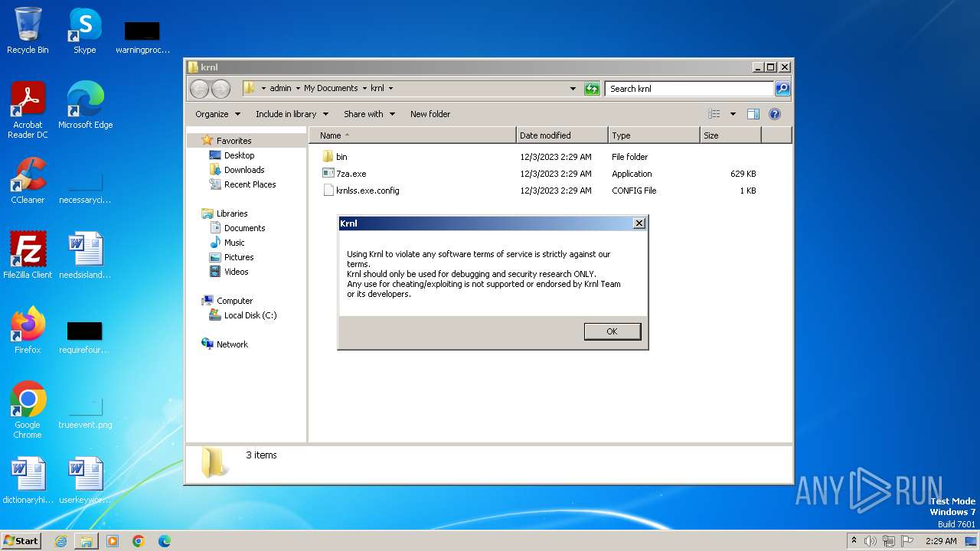Click the Search krnl input field
Viewport: 980px width, 551px height.
(689, 89)
